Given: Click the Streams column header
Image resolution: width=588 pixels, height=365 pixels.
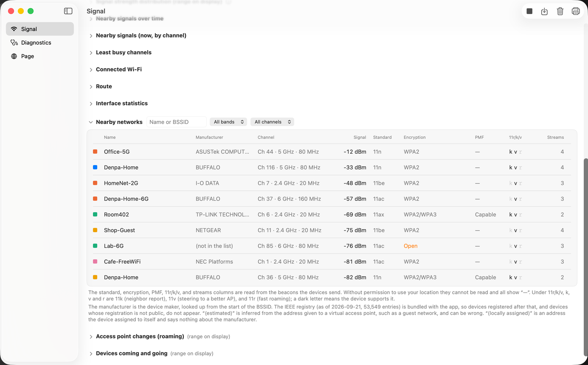Looking at the screenshot, I should point(555,138).
